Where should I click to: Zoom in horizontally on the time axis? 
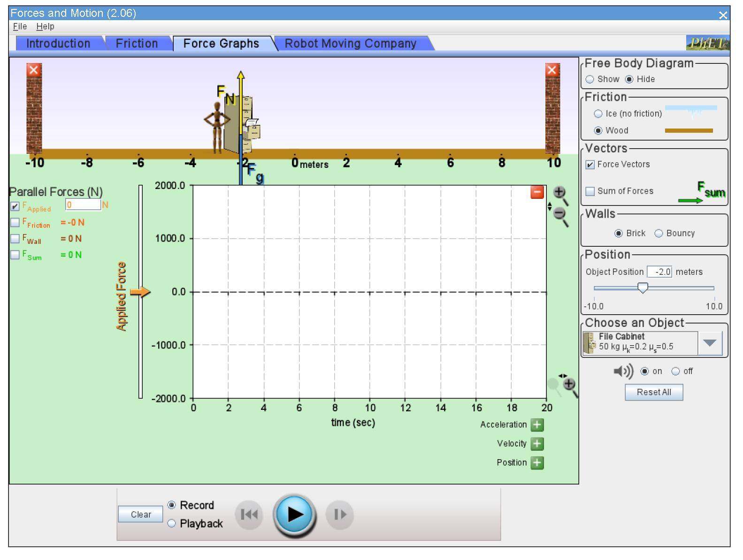(569, 385)
